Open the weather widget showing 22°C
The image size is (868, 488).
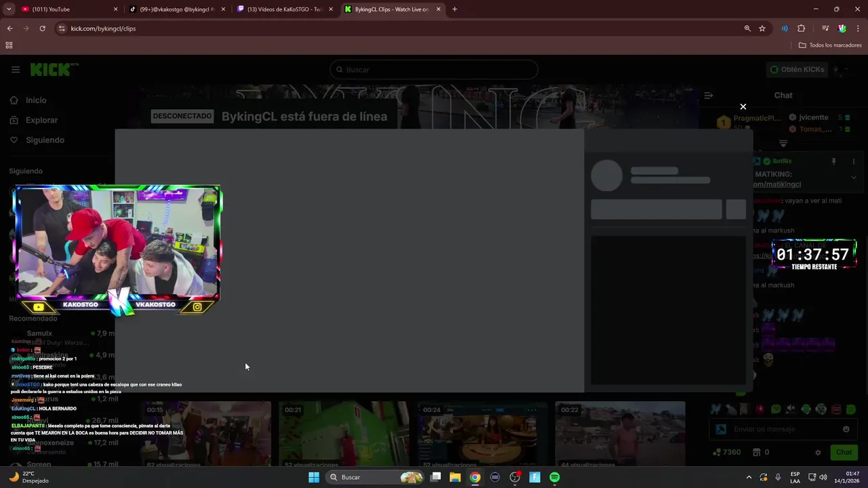pos(29,477)
